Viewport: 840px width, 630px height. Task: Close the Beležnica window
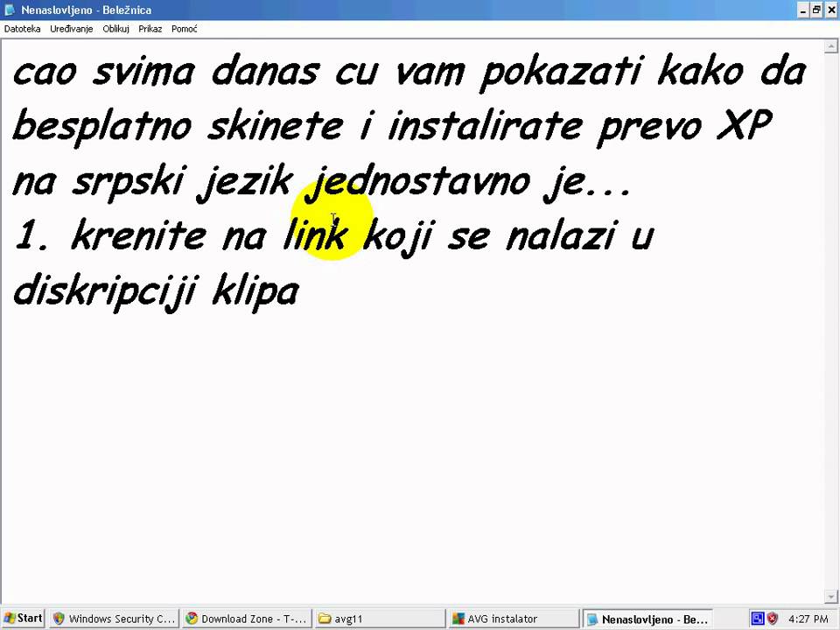pyautogui.click(x=833, y=10)
